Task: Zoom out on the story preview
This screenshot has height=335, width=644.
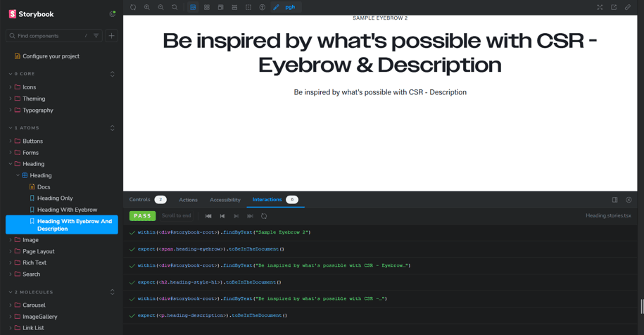Action: coord(160,7)
